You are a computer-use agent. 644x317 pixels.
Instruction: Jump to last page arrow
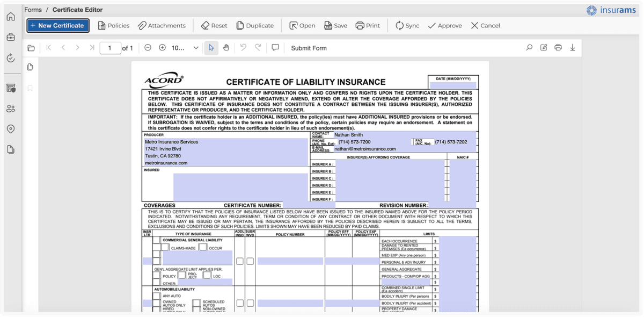click(x=92, y=48)
